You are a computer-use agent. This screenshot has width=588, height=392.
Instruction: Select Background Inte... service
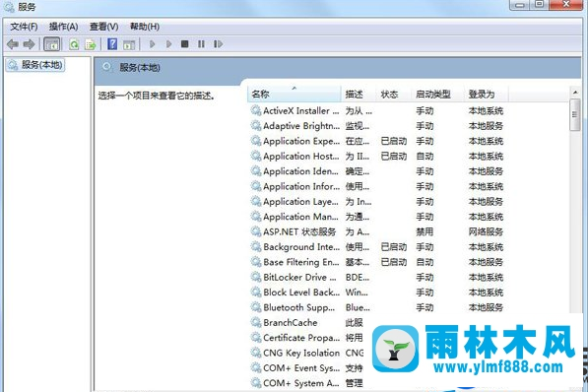pyautogui.click(x=377, y=247)
